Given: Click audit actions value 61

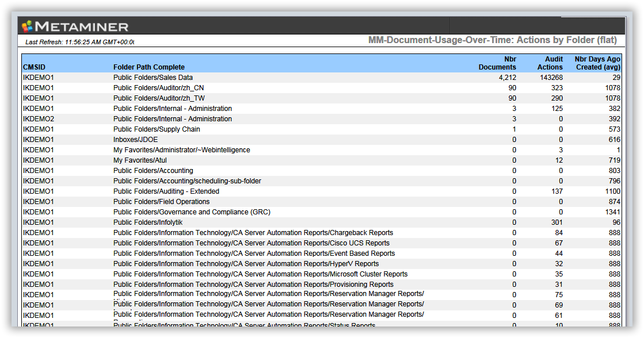Looking at the screenshot, I should [x=559, y=316].
